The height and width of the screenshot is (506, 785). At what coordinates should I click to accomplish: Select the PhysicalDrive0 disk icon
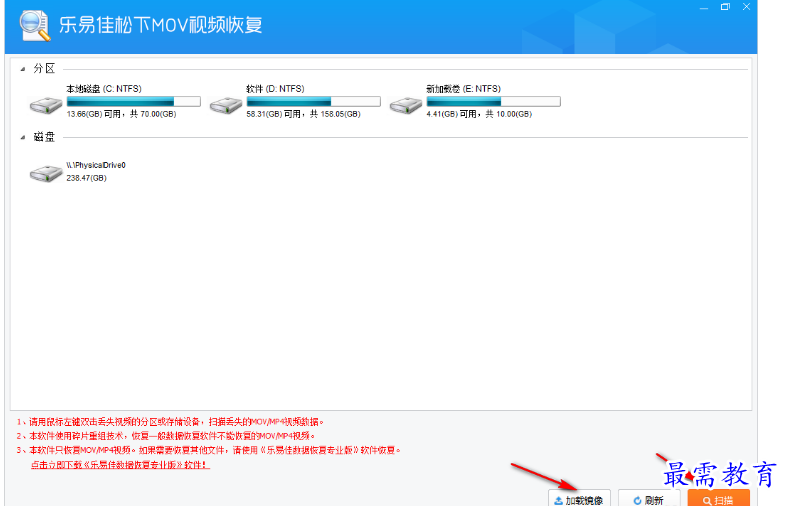coord(46,173)
